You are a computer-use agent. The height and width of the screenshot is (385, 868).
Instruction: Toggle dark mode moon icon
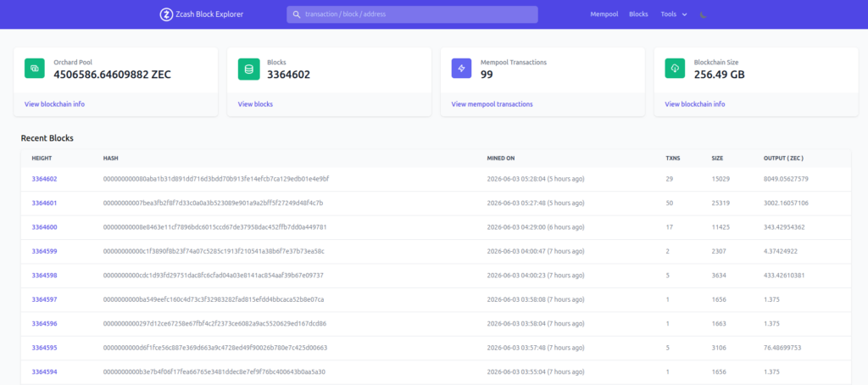coord(703,14)
